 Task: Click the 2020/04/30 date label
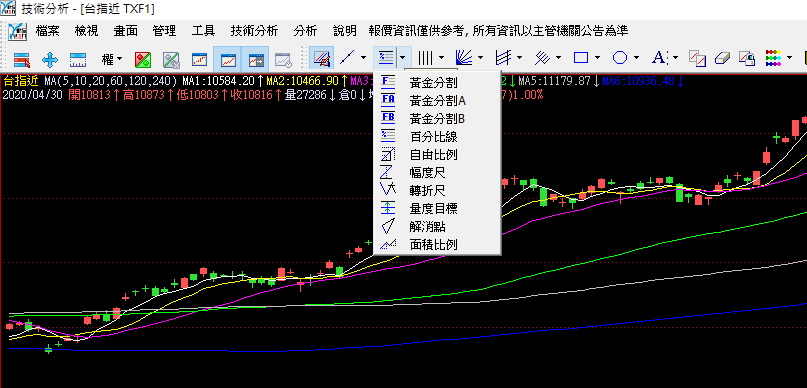[33, 95]
